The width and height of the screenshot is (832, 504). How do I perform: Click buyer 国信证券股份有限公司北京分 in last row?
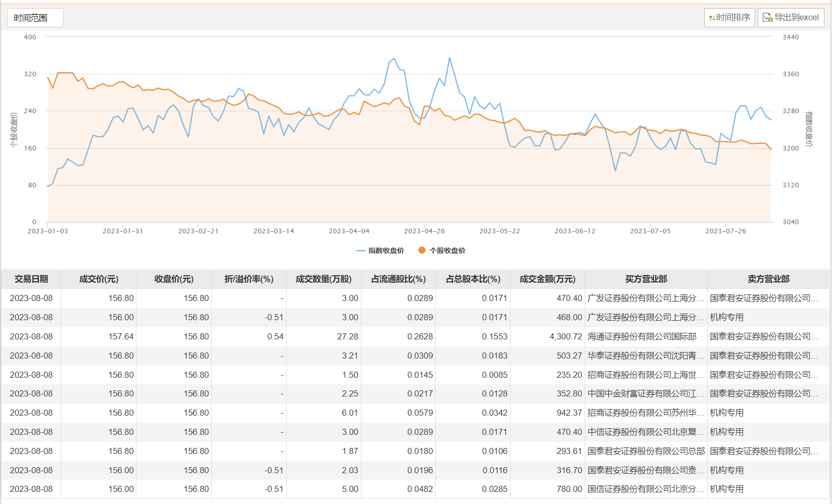point(645,489)
